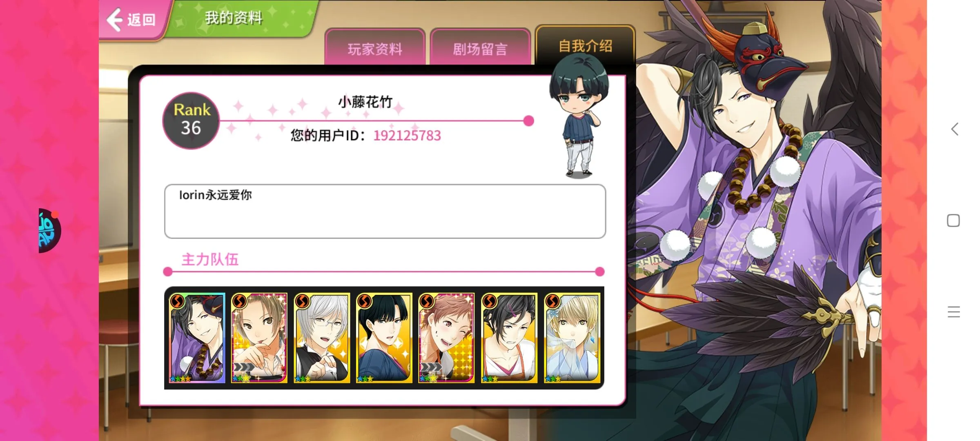Open the dark-haired hairpin character card

coord(509,338)
